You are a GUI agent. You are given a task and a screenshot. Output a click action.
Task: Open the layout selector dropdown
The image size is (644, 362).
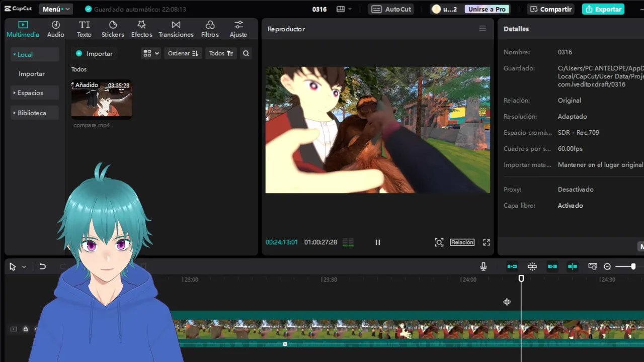(x=344, y=9)
